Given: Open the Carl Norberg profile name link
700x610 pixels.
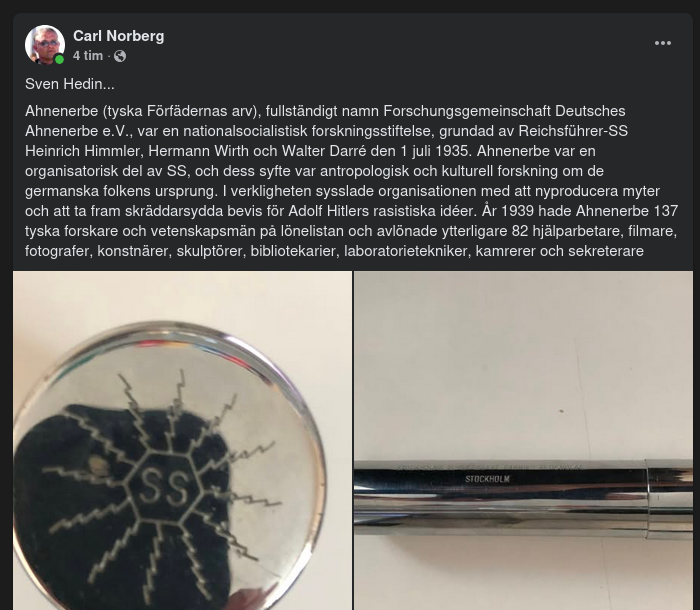Looking at the screenshot, I should [118, 36].
